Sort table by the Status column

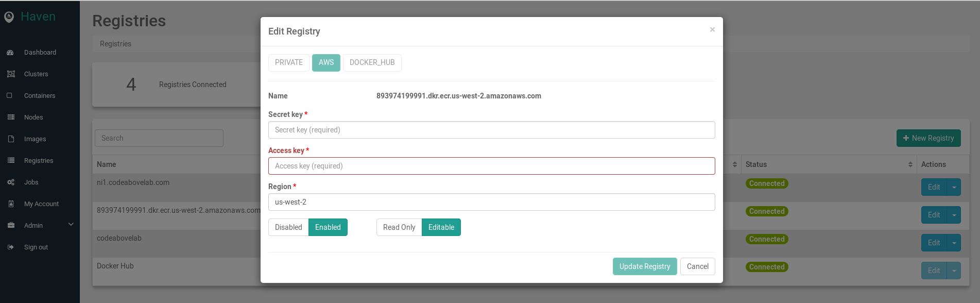[x=910, y=164]
